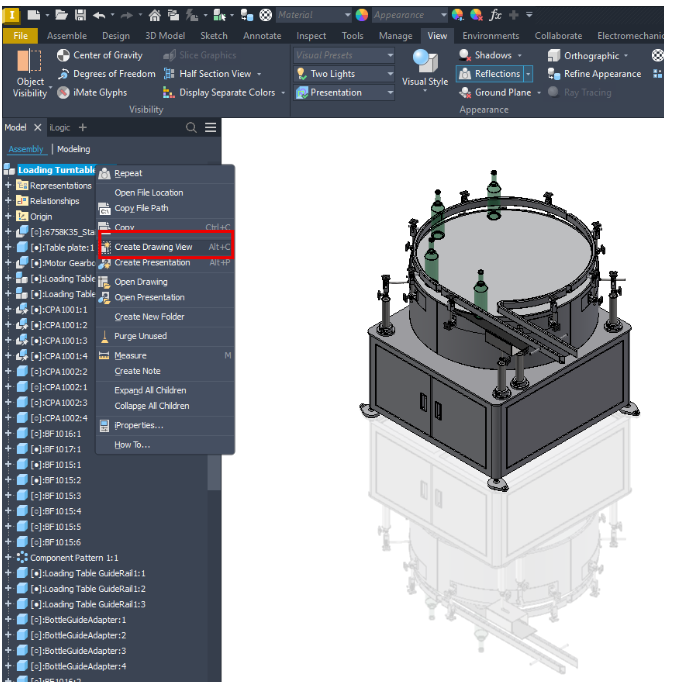This screenshot has width=674, height=692.
Task: Open the Sketch ribbon tab
Action: point(214,36)
